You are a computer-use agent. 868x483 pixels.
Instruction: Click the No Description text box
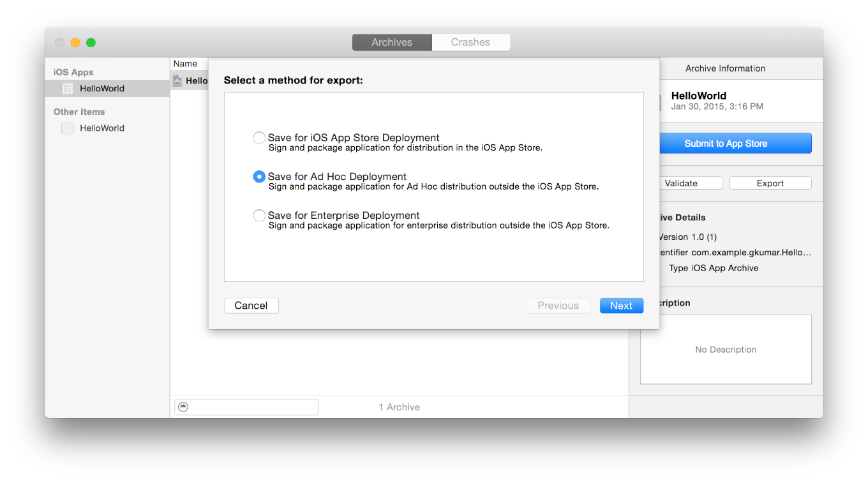[x=726, y=350]
